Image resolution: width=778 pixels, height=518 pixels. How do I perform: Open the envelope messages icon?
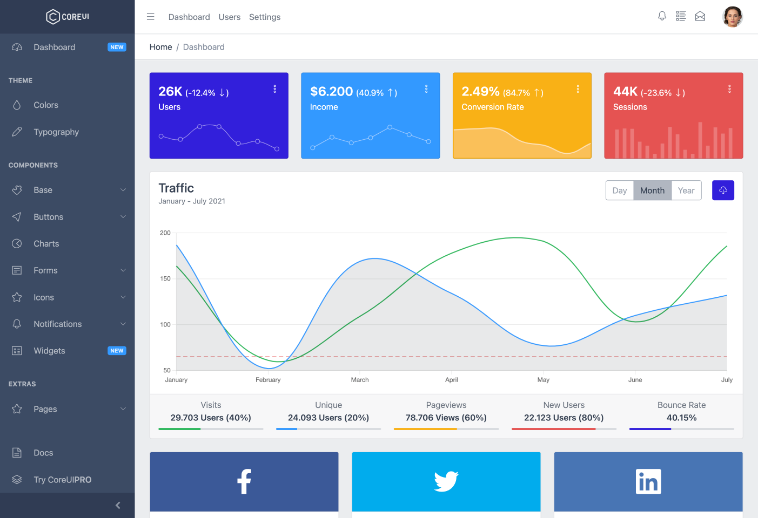(x=700, y=16)
